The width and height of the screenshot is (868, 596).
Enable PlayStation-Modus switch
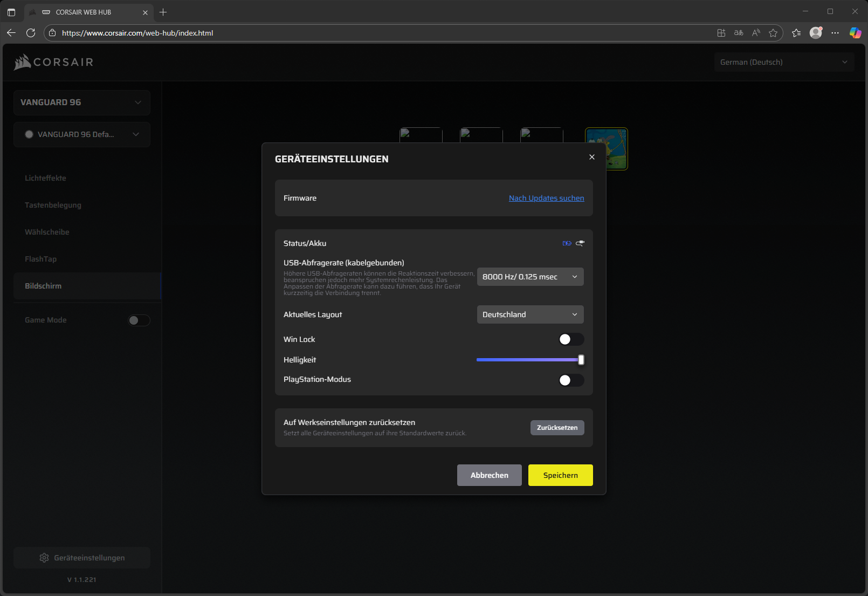[571, 380]
